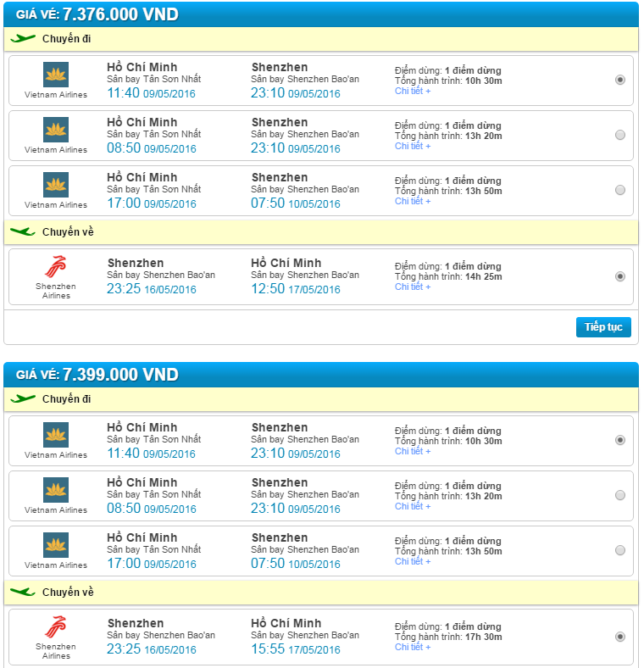Expand Chi tiết for 13h 50m flight, 7.399.000 fare
The width and height of the screenshot is (644, 668).
pyautogui.click(x=413, y=561)
